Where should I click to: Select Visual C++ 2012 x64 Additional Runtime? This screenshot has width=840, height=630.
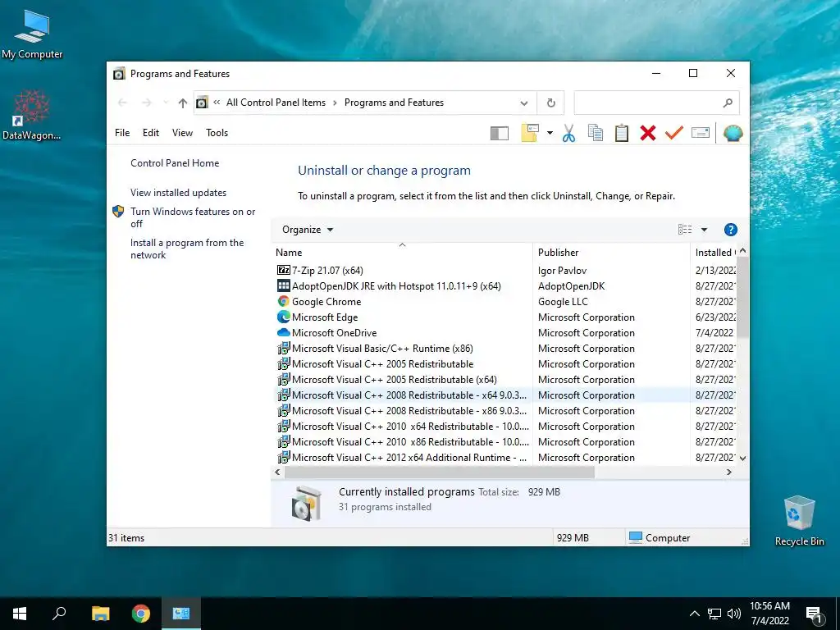pyautogui.click(x=505, y=458)
